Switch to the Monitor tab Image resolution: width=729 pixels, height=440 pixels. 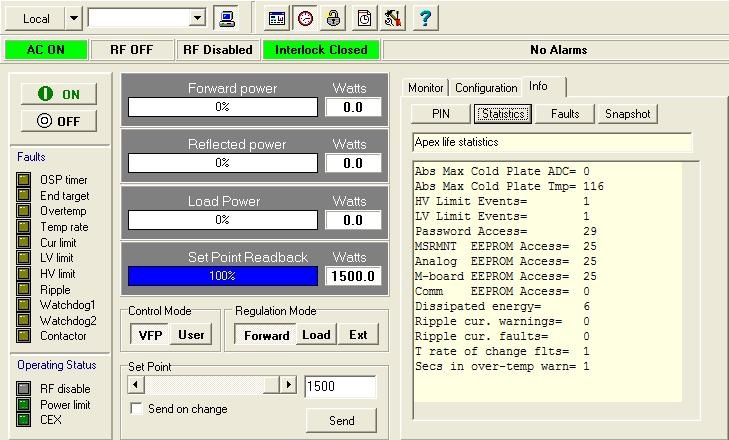point(426,88)
